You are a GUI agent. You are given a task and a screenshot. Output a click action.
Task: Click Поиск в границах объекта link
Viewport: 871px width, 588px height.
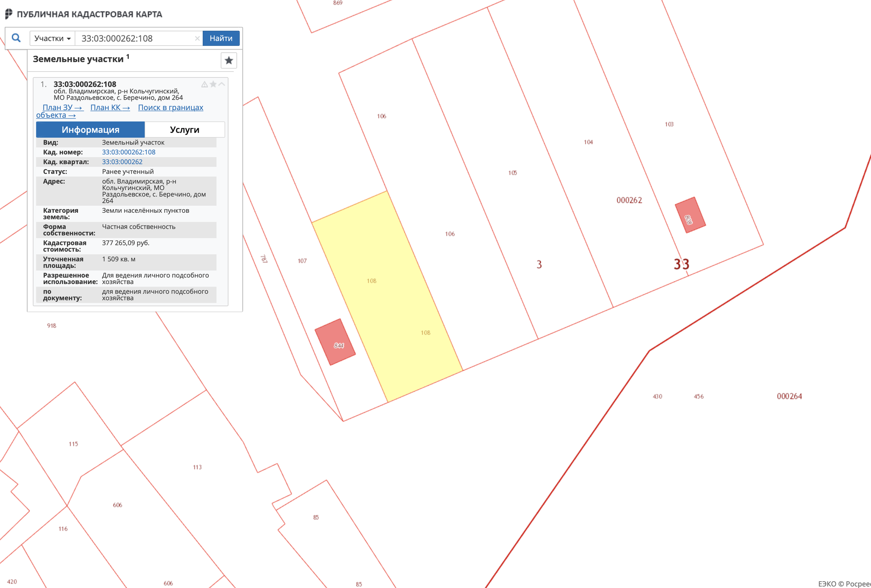pos(170,108)
